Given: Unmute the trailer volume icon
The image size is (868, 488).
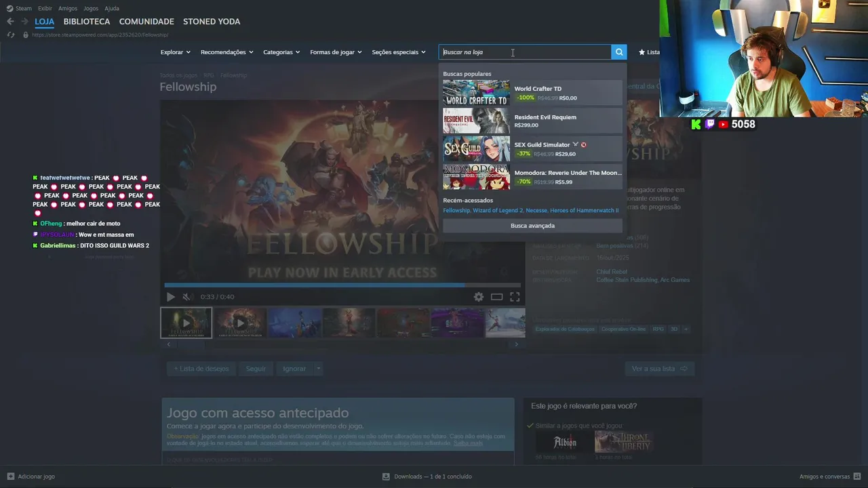Looking at the screenshot, I should [187, 297].
